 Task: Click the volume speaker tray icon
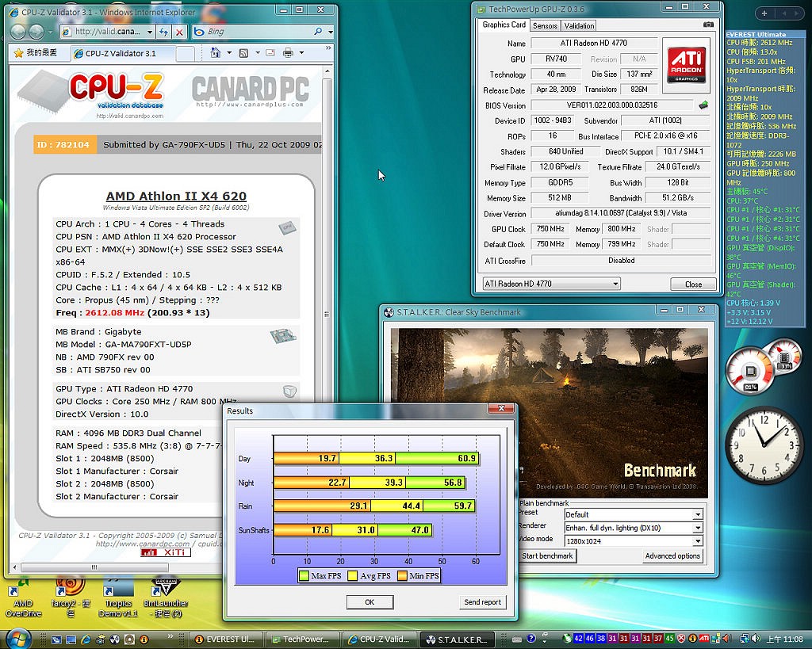click(x=756, y=639)
